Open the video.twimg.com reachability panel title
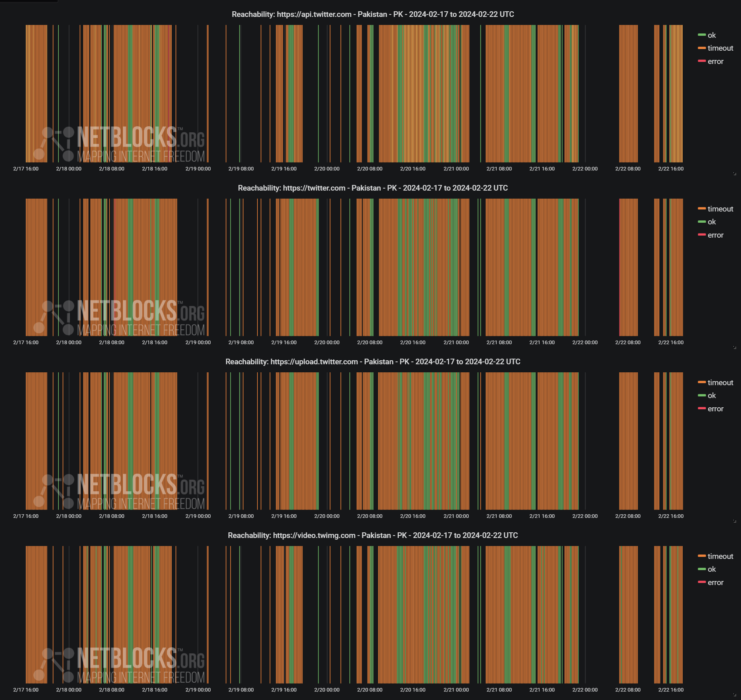 coord(373,536)
